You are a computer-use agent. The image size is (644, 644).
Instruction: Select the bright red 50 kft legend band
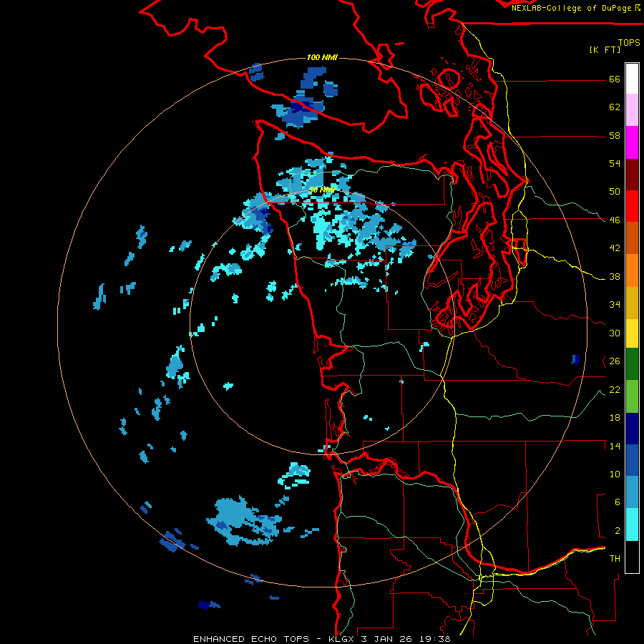pyautogui.click(x=632, y=206)
